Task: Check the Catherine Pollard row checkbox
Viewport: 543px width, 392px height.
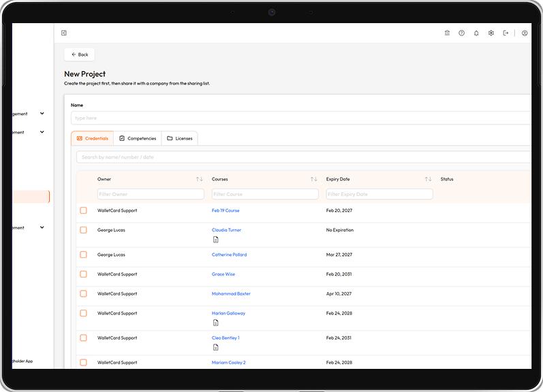Action: pyautogui.click(x=83, y=255)
